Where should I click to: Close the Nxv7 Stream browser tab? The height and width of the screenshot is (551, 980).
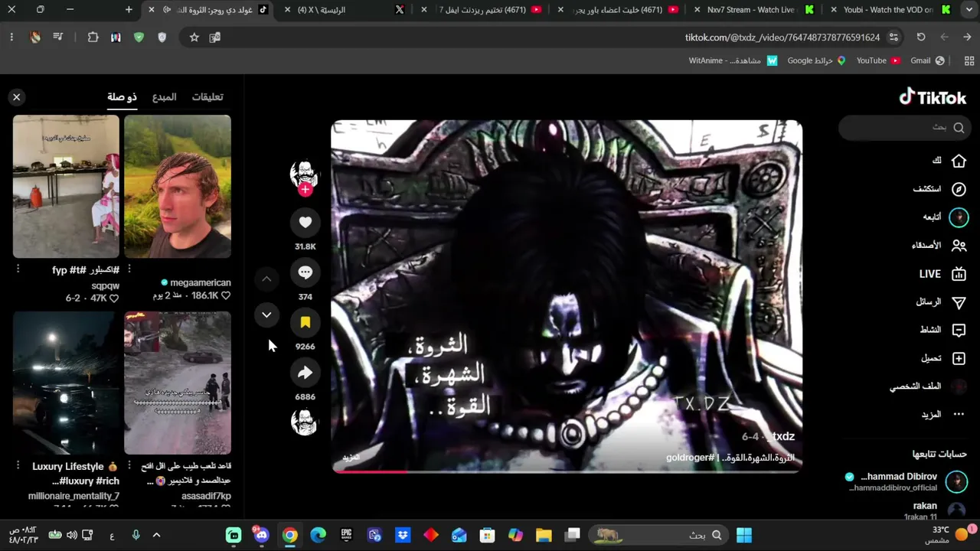coord(697,10)
